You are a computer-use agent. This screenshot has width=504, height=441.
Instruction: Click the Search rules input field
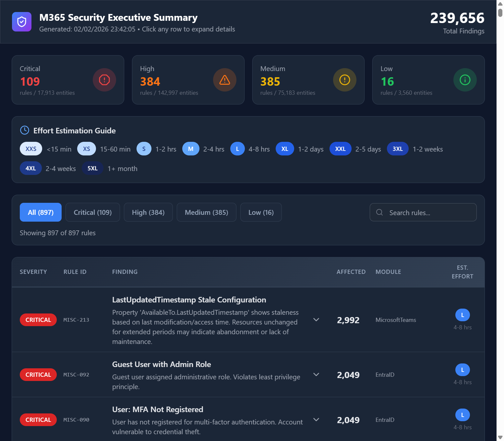tap(423, 212)
